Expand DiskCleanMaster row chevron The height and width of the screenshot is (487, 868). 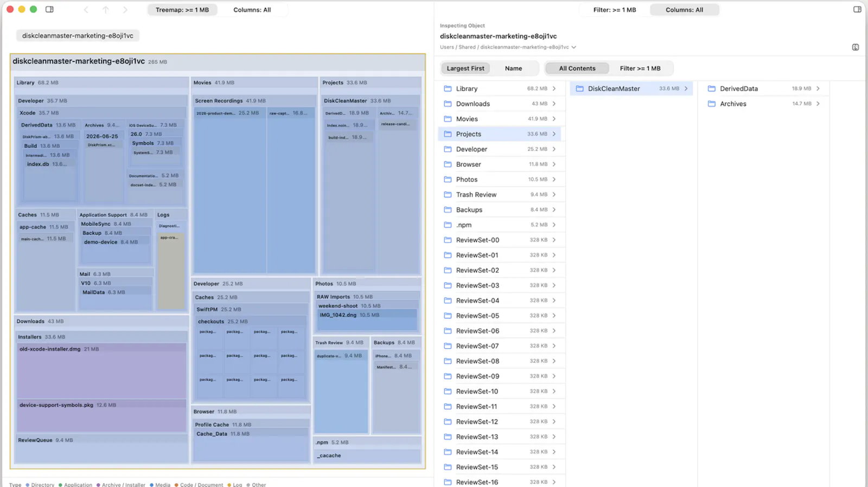click(x=686, y=88)
